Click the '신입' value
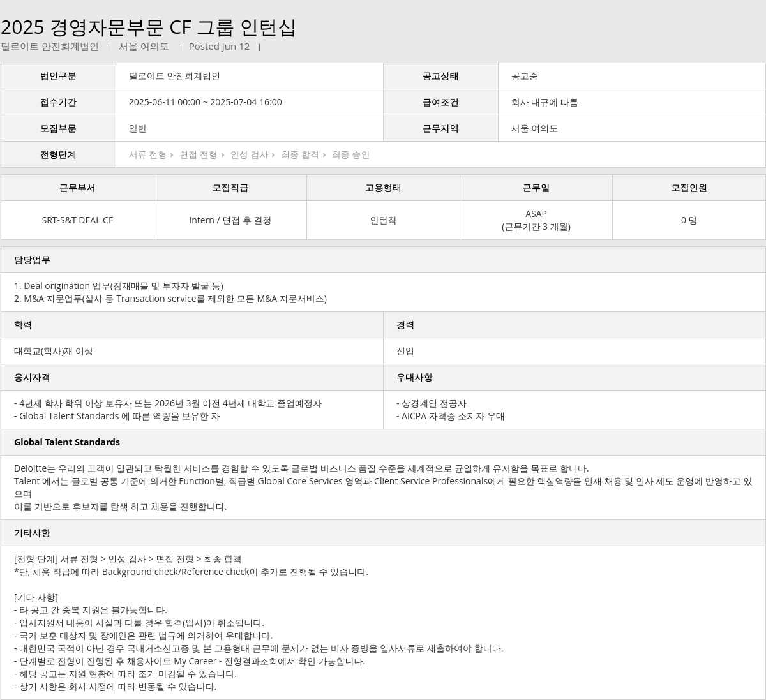Screen dimensions: 766x700 click(x=405, y=351)
